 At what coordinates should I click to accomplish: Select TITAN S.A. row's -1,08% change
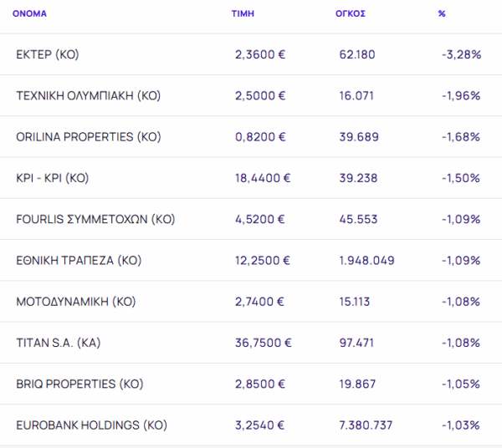(461, 344)
